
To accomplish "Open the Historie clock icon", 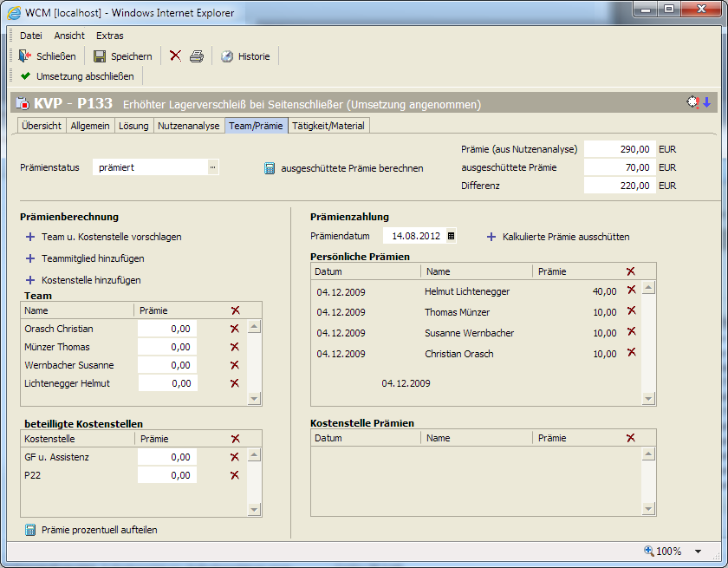I will (227, 56).
